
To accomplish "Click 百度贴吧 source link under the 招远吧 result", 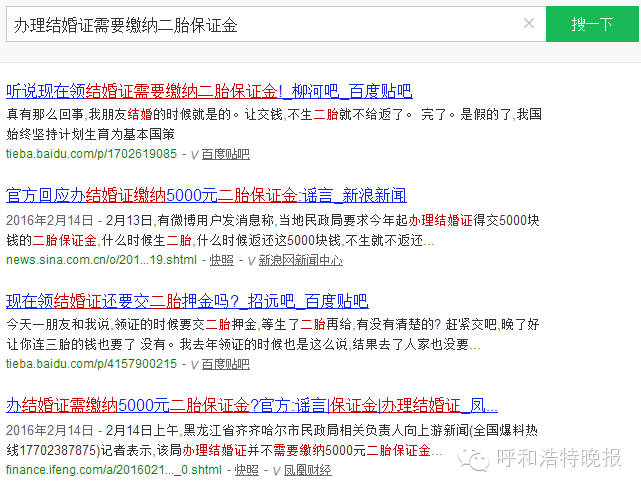I will click(226, 364).
